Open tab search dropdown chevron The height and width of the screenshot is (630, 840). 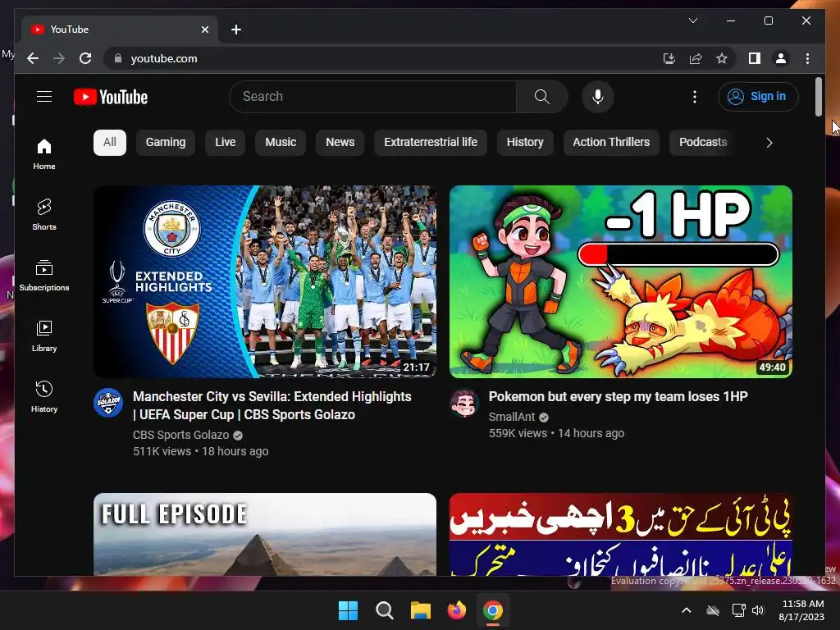coord(692,21)
